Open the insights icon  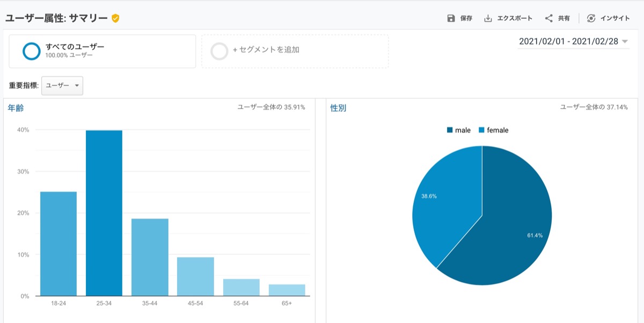tap(591, 18)
